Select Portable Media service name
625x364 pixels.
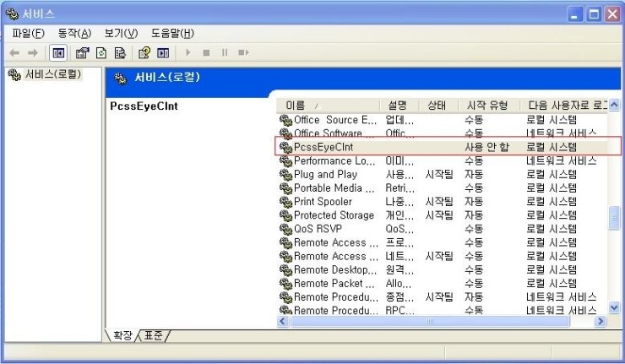coord(334,187)
